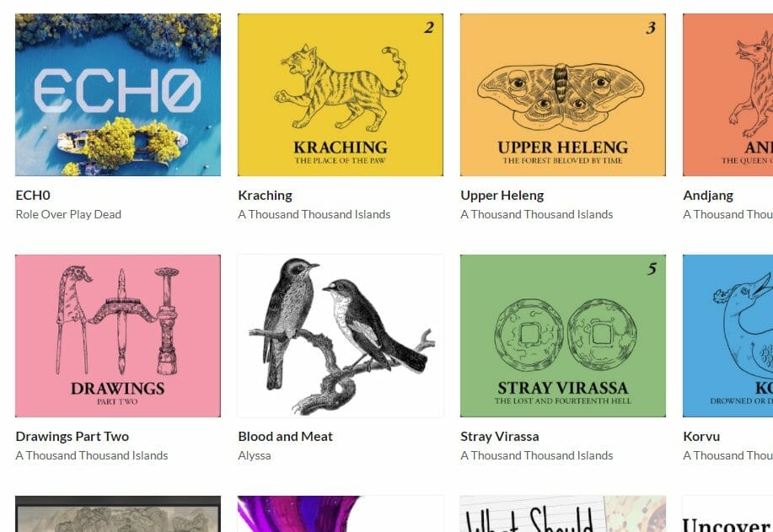Open A Thousand Thousand Islands under Stray Virassa
Image resolution: width=773 pixels, height=532 pixels.
(536, 455)
